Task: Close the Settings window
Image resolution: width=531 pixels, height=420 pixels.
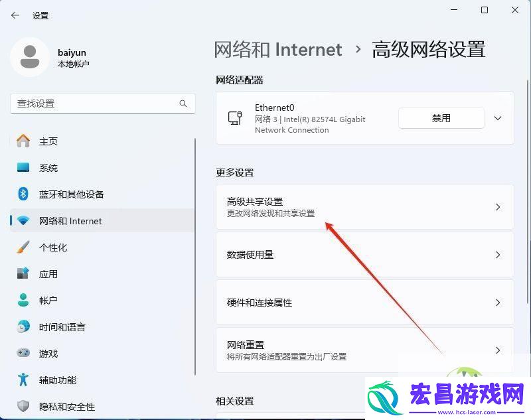Action: pos(515,10)
